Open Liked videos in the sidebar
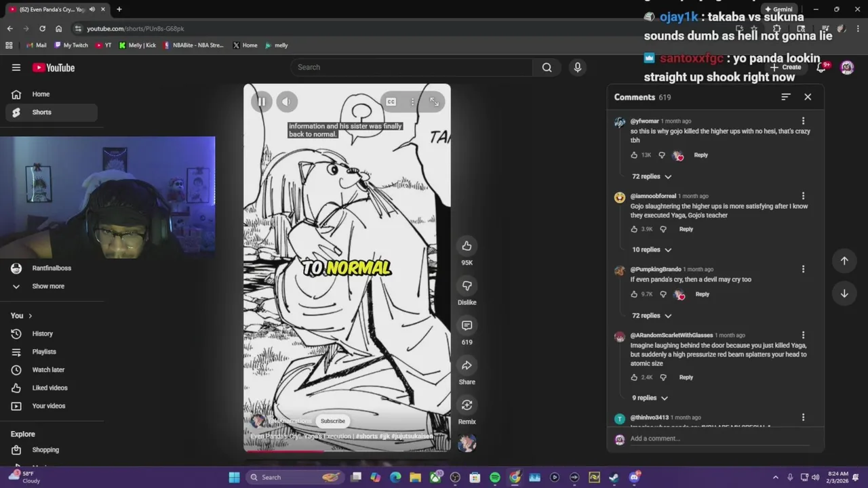 [x=52, y=388]
